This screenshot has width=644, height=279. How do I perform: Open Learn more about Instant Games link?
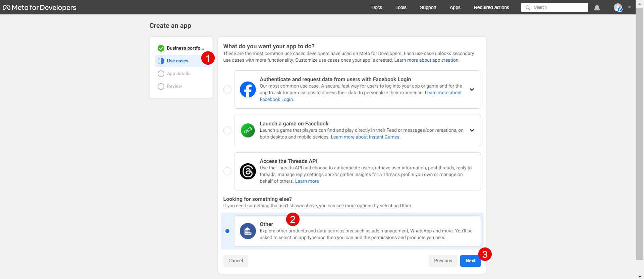[x=366, y=137]
